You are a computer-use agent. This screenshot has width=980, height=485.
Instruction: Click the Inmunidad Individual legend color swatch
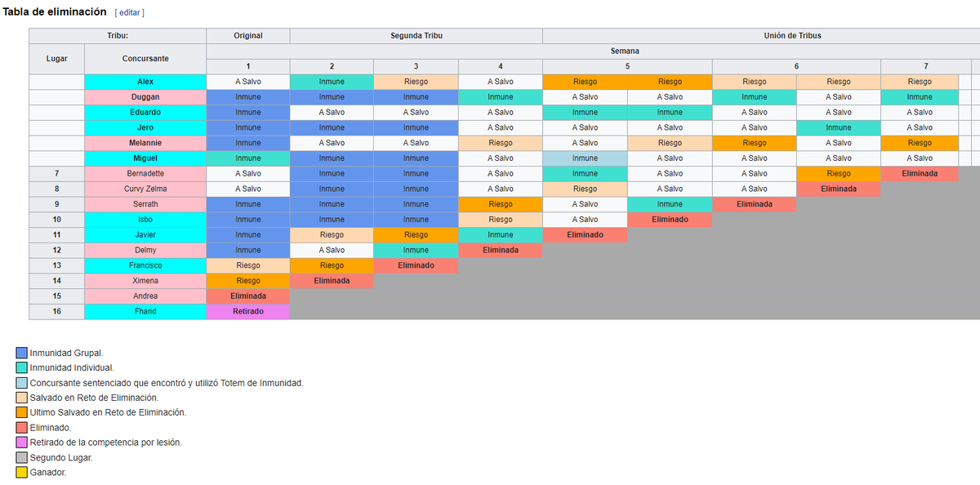[x=22, y=368]
